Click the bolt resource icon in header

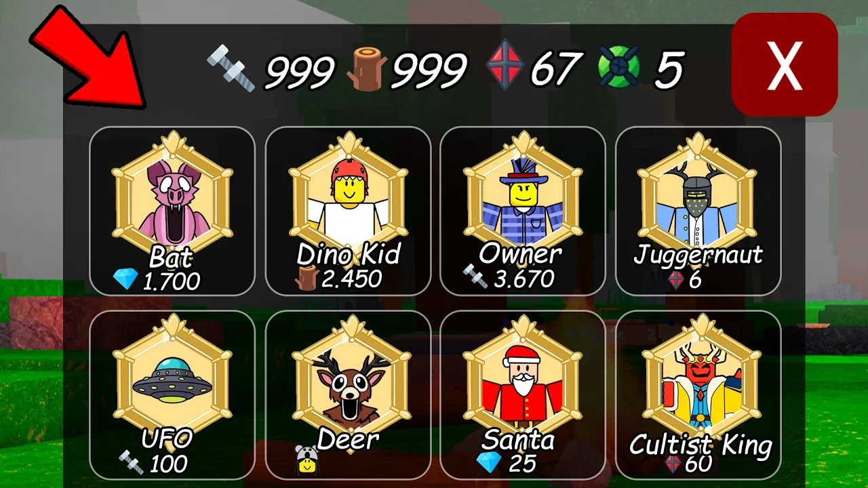pos(232,68)
